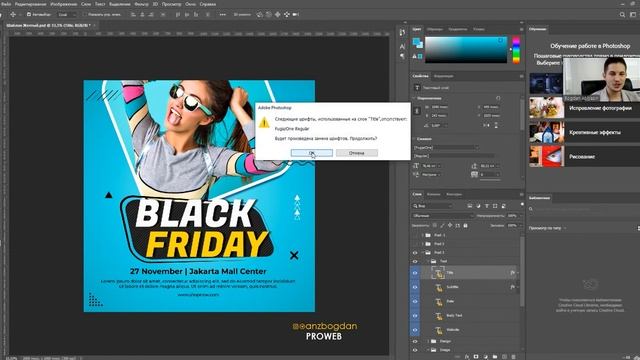
Task: Filter layers by shape layer icon
Action: click(x=495, y=206)
